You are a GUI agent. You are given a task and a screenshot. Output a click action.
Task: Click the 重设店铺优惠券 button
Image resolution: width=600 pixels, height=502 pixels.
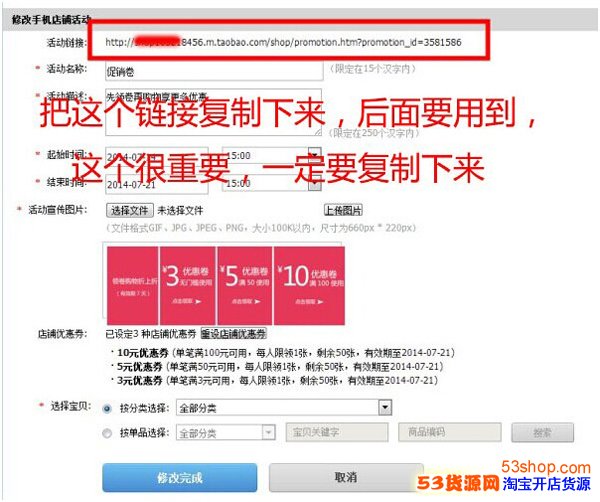[x=233, y=334]
